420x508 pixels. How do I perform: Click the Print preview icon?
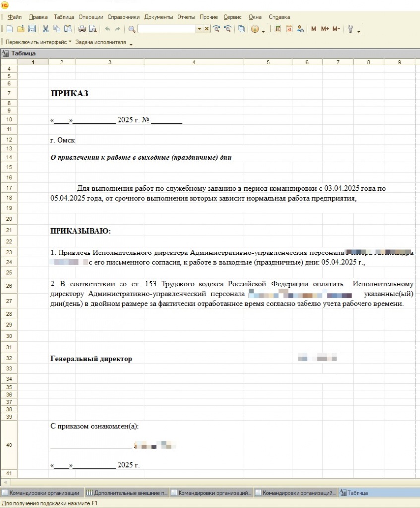click(x=93, y=29)
